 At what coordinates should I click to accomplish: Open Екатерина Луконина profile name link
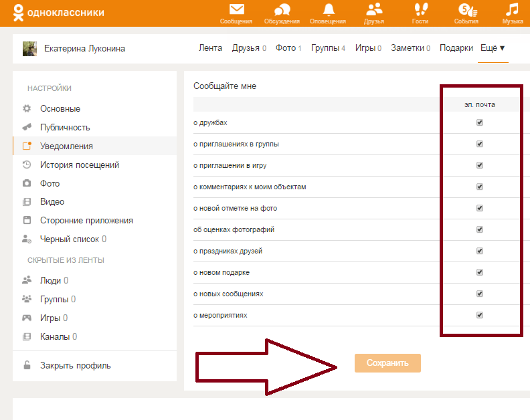(84, 49)
